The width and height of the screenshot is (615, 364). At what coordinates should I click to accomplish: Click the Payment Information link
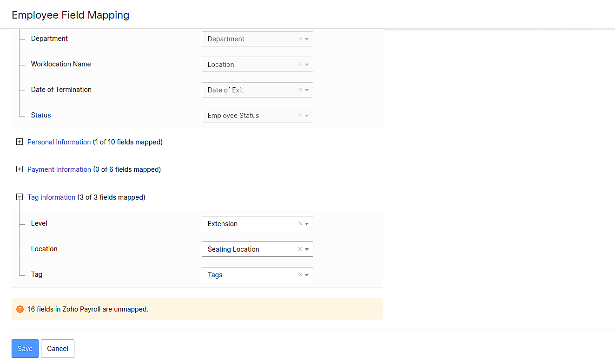point(59,169)
